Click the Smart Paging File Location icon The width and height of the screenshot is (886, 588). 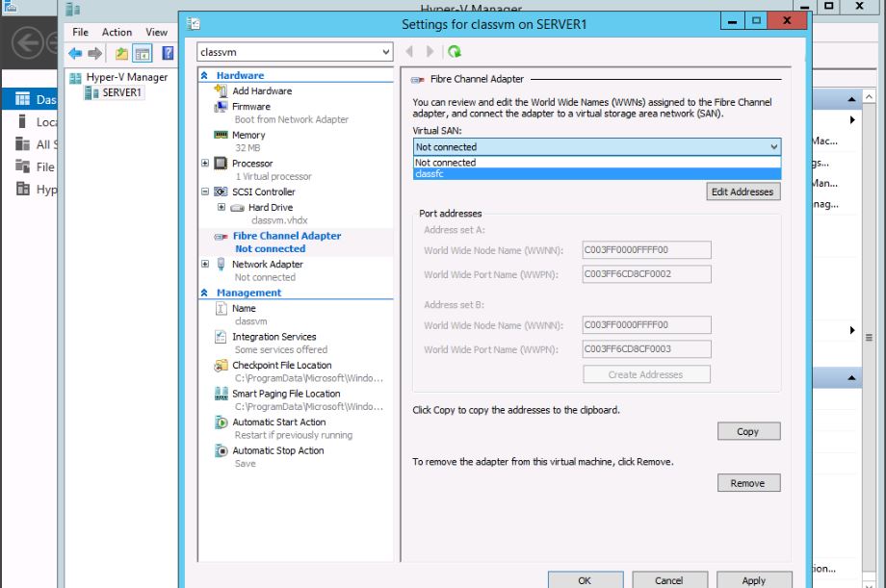pos(221,394)
